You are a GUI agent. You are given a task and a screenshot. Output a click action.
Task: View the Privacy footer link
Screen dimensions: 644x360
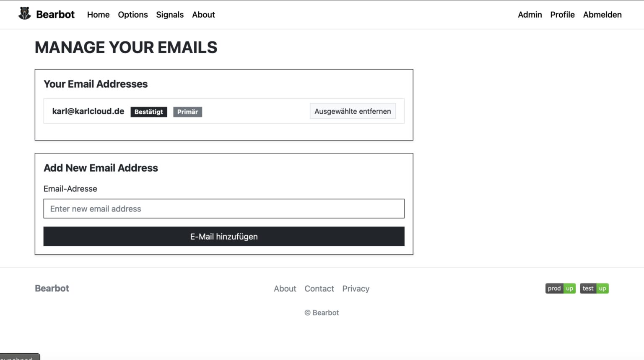click(356, 289)
